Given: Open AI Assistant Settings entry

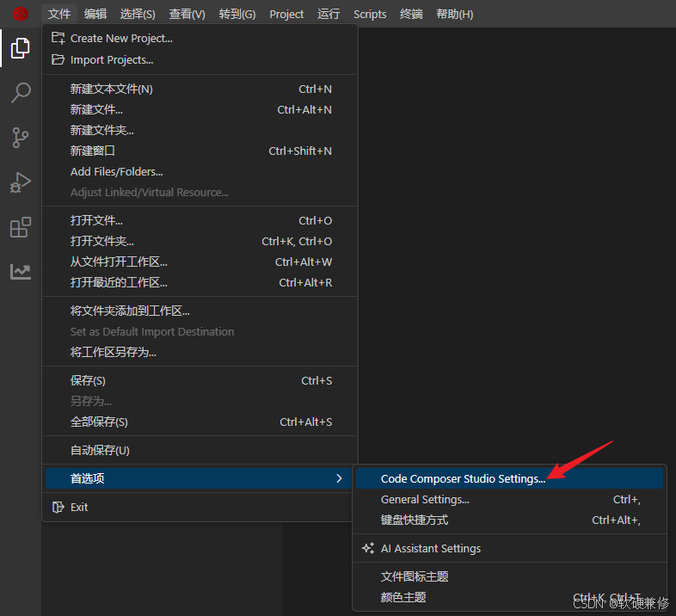Looking at the screenshot, I should point(510,548).
